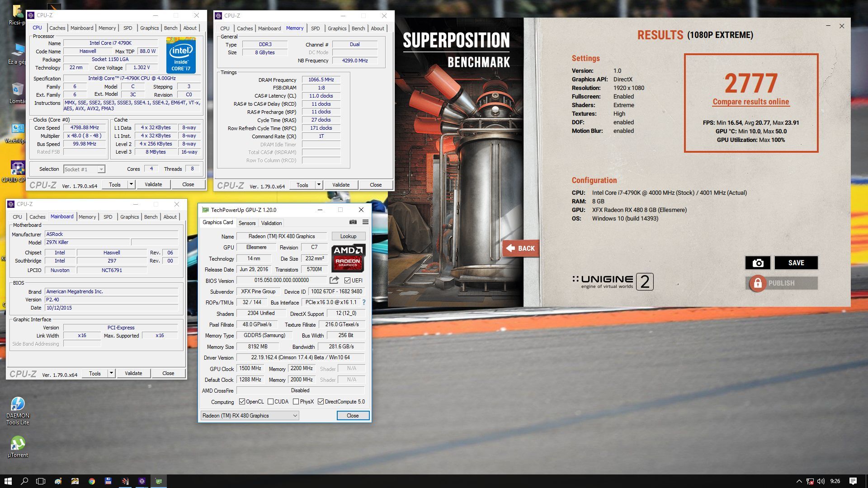
Task: Open Google Chrome from the taskbar
Action: pos(92,481)
